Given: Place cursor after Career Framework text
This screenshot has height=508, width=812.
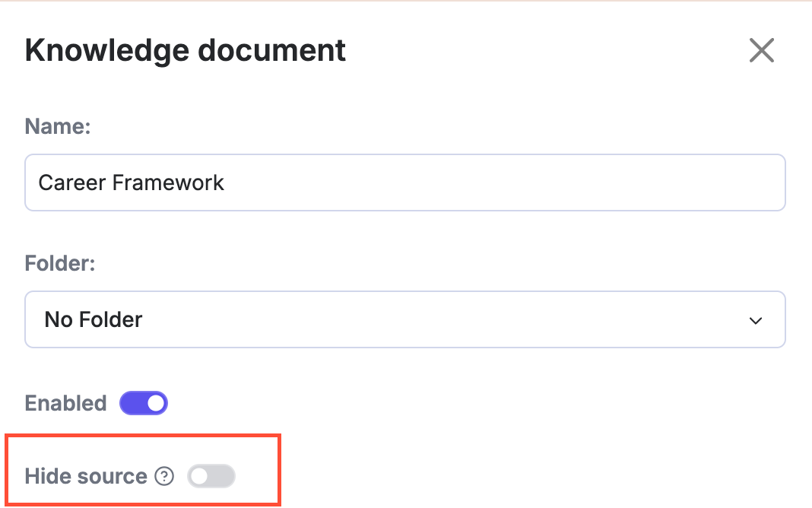Looking at the screenshot, I should click(226, 183).
